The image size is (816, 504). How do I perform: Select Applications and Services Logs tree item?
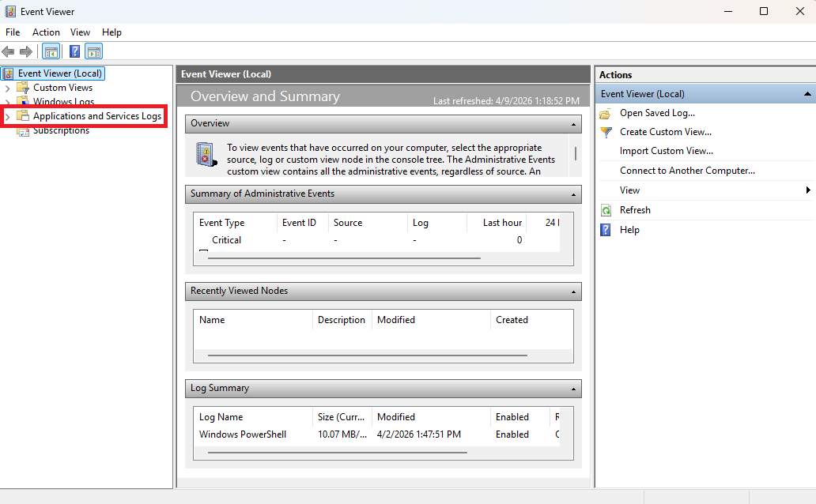point(97,116)
